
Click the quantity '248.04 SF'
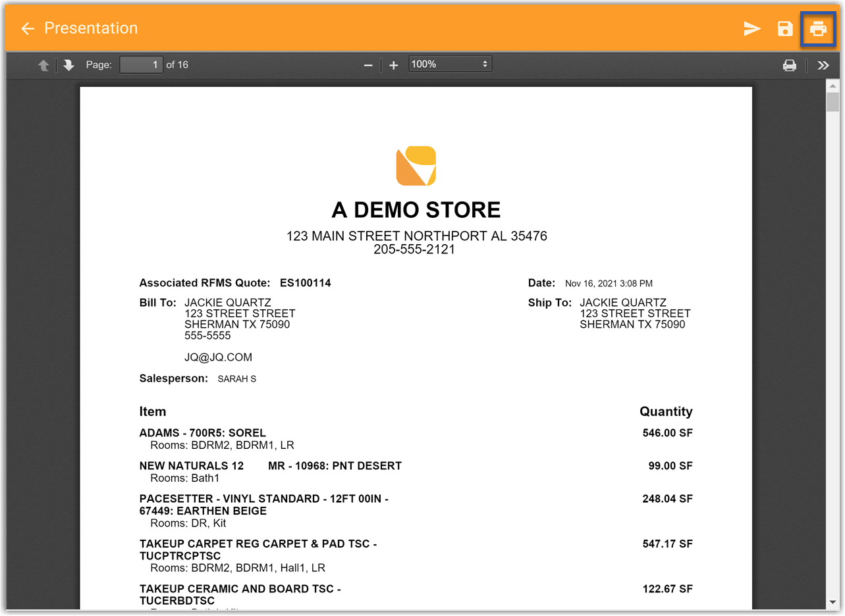(668, 499)
